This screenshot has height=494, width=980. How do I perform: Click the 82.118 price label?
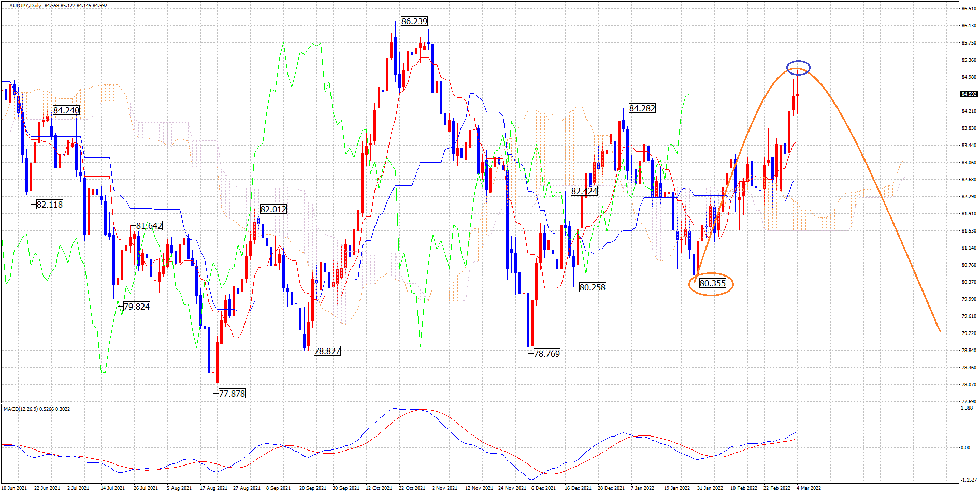pyautogui.click(x=50, y=205)
